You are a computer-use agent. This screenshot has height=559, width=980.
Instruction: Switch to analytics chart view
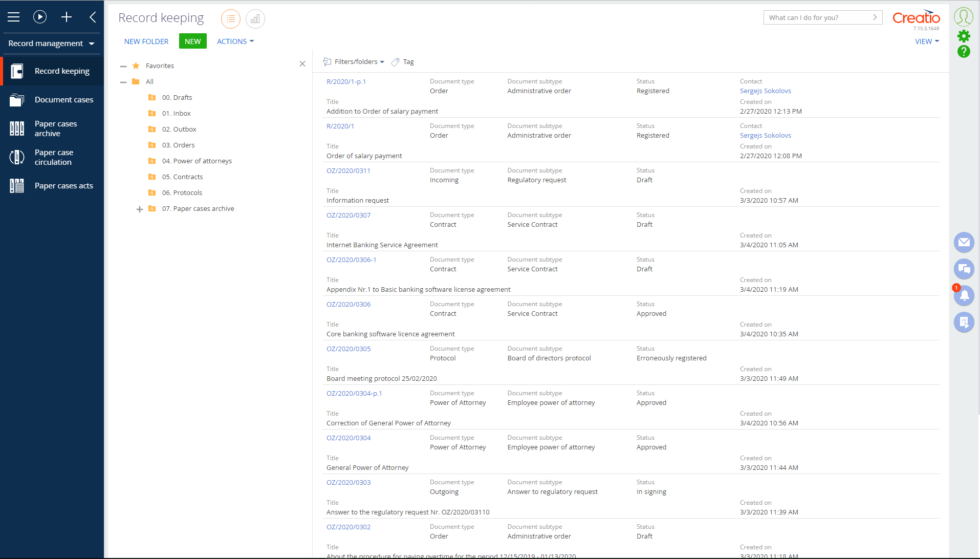pyautogui.click(x=255, y=19)
